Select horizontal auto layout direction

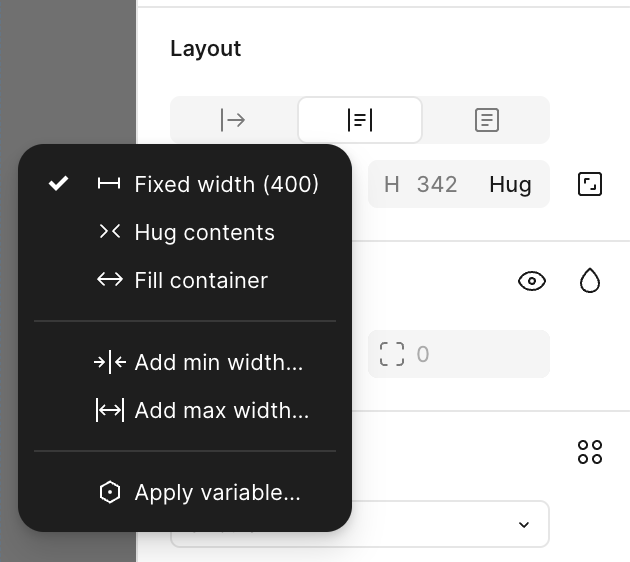click(233, 120)
